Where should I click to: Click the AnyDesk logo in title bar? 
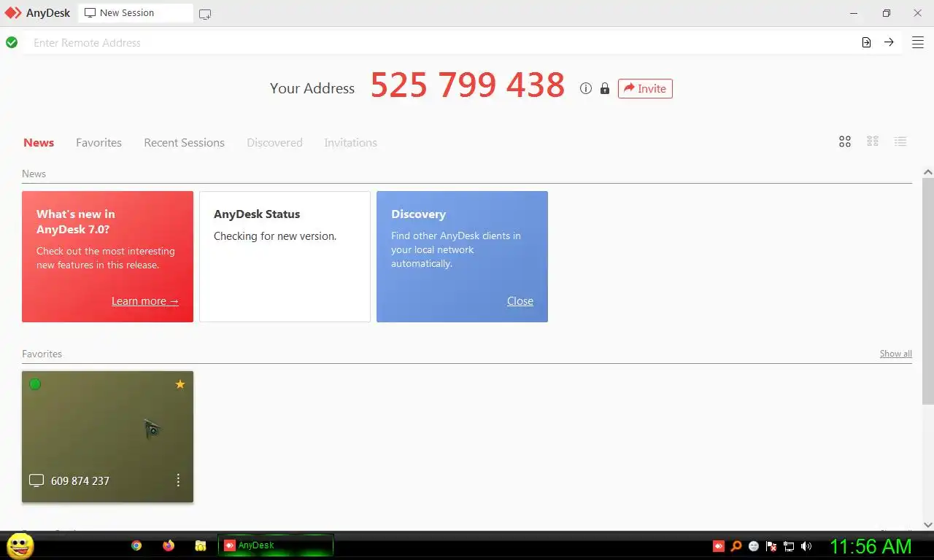(x=13, y=13)
